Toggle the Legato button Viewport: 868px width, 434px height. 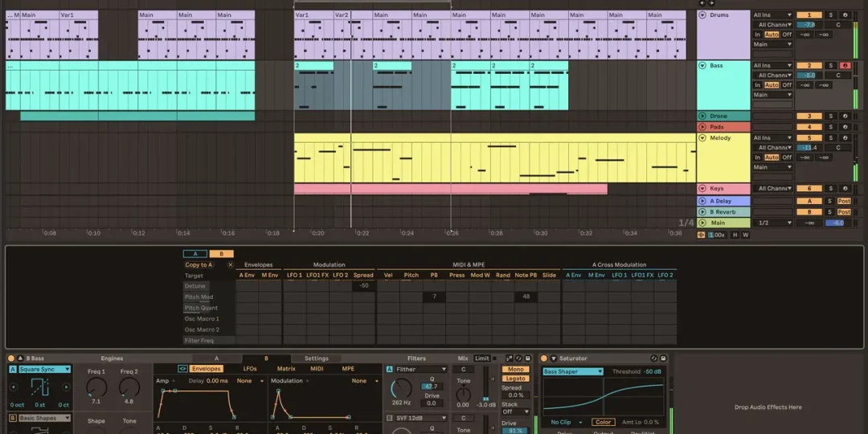(515, 379)
